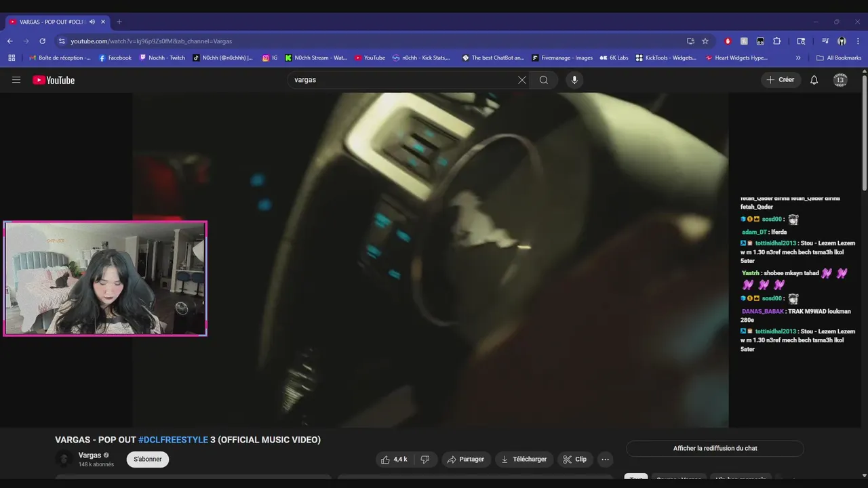Viewport: 868px width, 488px height.
Task: Reload the current page
Action: tap(42, 41)
